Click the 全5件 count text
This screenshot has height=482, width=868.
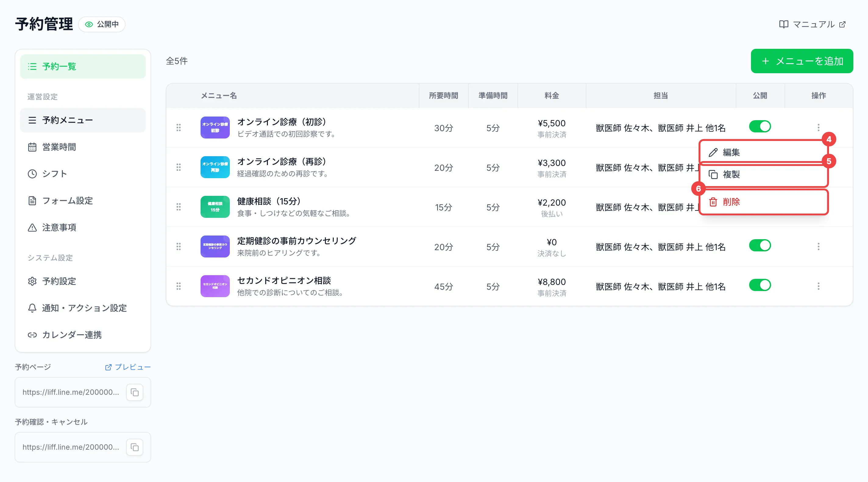[176, 61]
